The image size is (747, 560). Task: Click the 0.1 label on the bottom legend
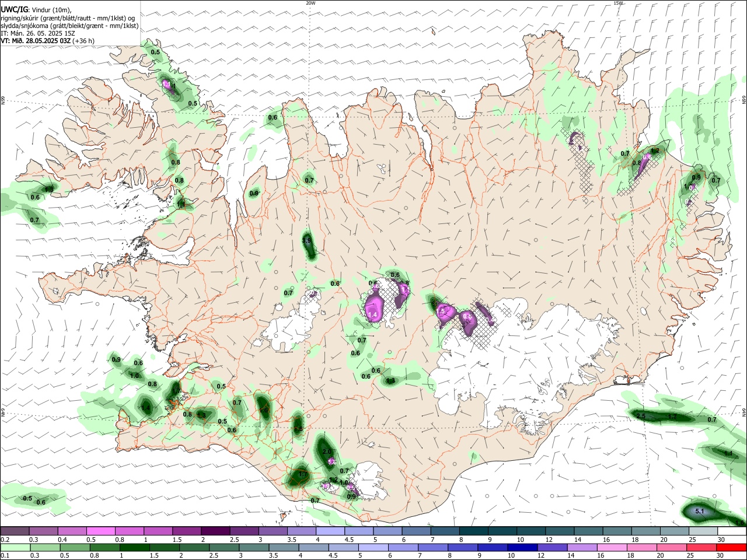coord(5,555)
